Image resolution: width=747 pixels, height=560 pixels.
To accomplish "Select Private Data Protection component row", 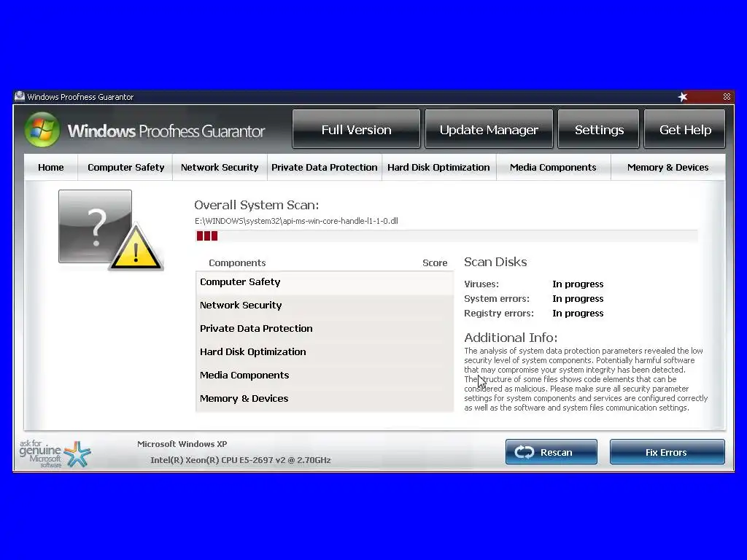I will (325, 329).
